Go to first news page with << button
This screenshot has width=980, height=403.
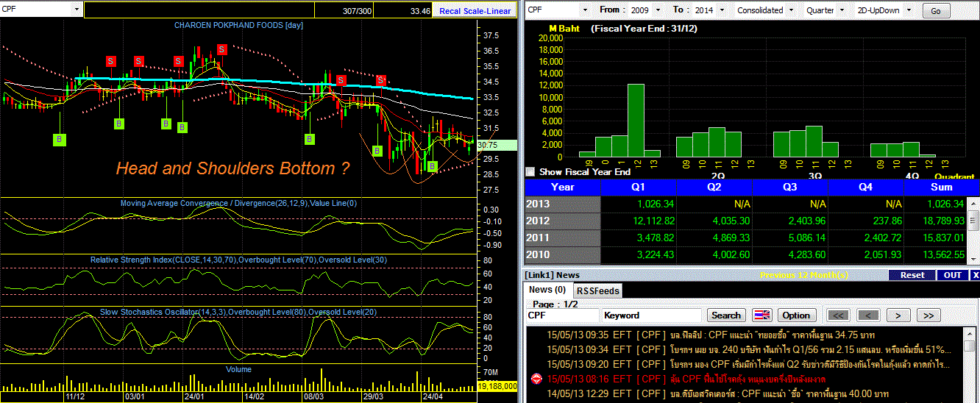coord(839,315)
